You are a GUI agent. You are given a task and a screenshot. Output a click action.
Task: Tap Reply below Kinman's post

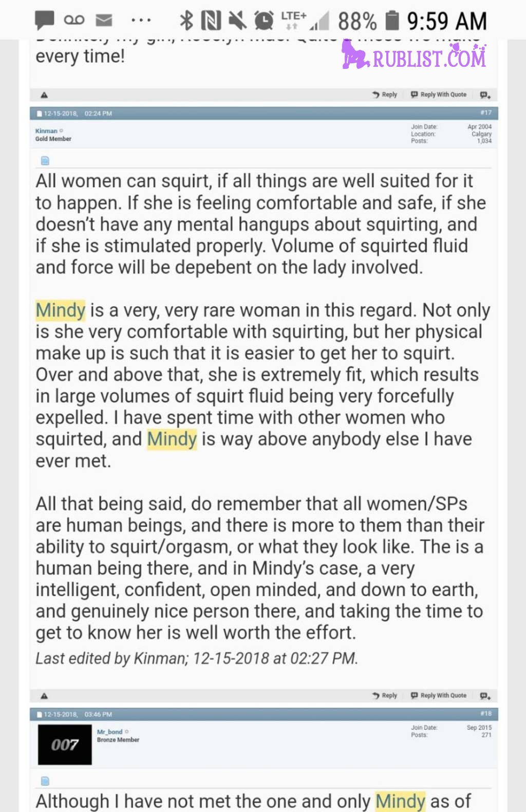[385, 695]
